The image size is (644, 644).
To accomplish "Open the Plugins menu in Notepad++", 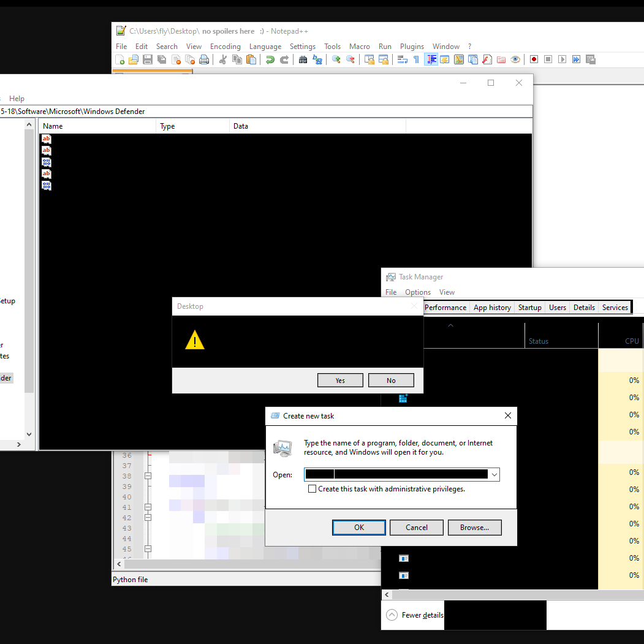I will (x=412, y=47).
